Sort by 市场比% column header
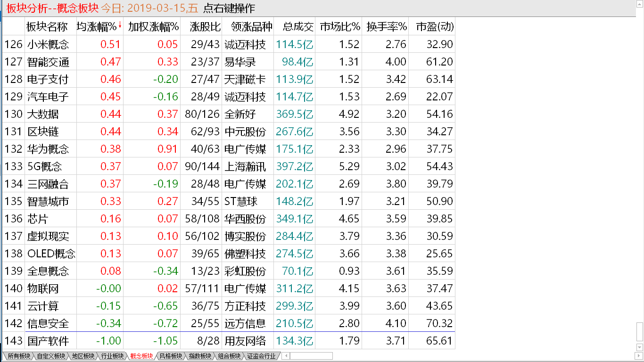 click(340, 27)
